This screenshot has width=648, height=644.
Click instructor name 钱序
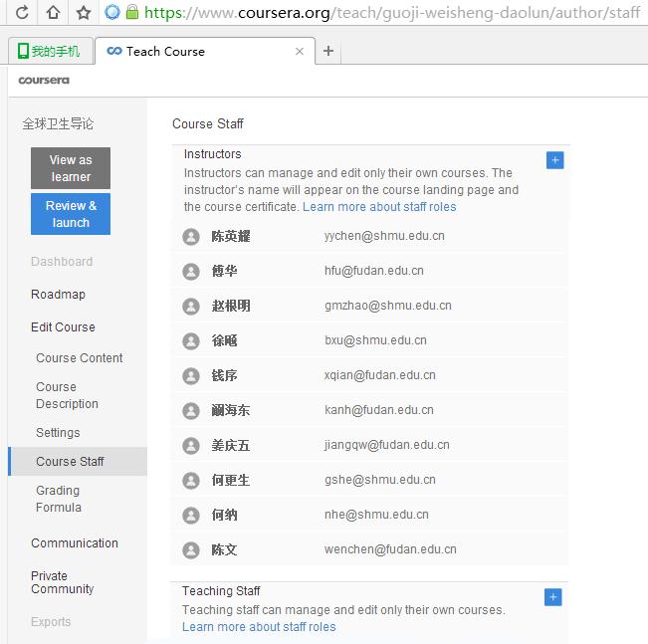(x=224, y=375)
